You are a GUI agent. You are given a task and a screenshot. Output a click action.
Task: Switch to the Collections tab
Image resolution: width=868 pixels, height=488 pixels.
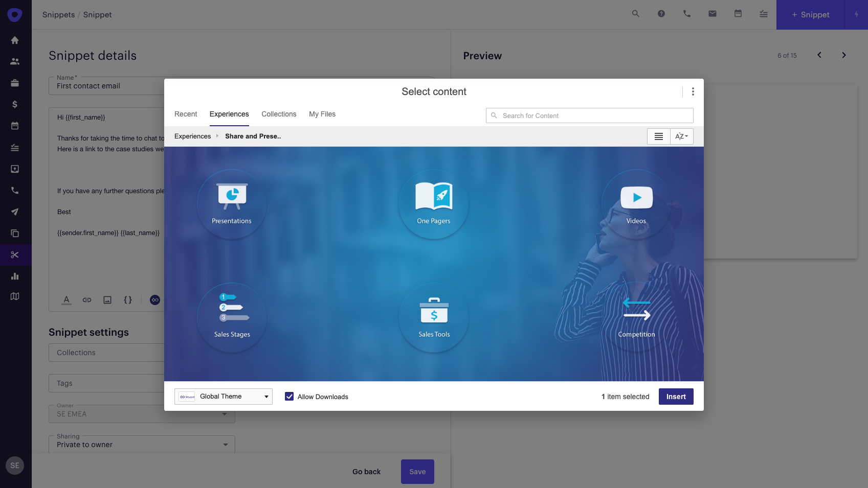pos(279,114)
